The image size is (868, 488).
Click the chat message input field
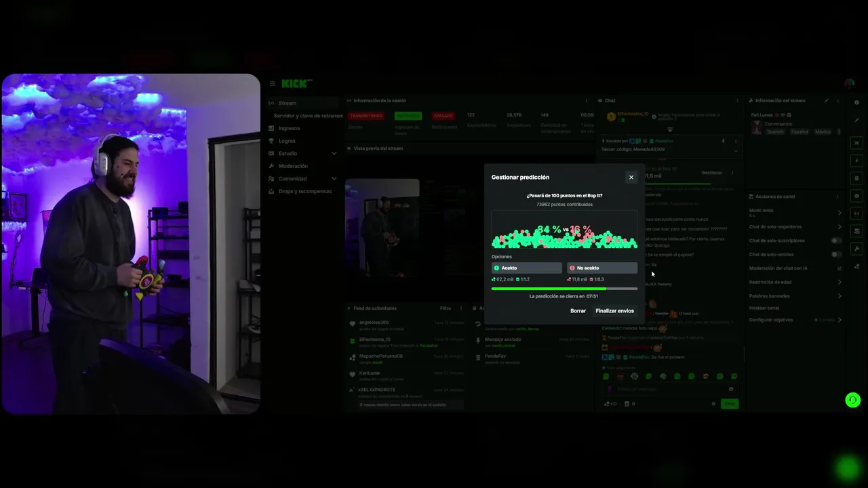668,389
